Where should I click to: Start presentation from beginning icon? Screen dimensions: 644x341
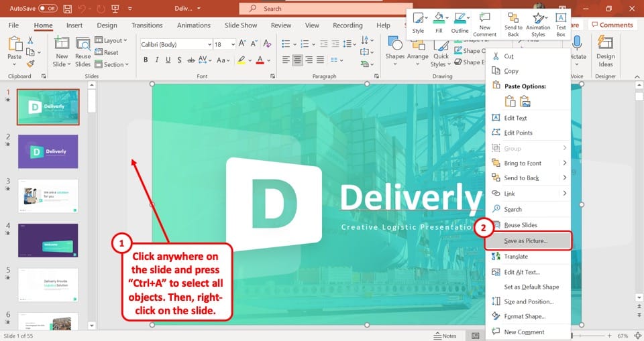coord(115,8)
